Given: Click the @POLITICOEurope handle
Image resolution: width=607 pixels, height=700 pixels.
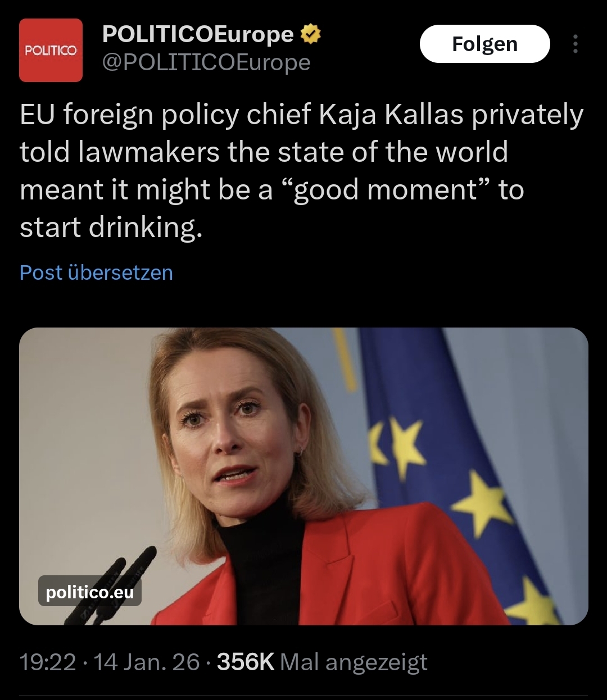Looking at the screenshot, I should point(206,62).
